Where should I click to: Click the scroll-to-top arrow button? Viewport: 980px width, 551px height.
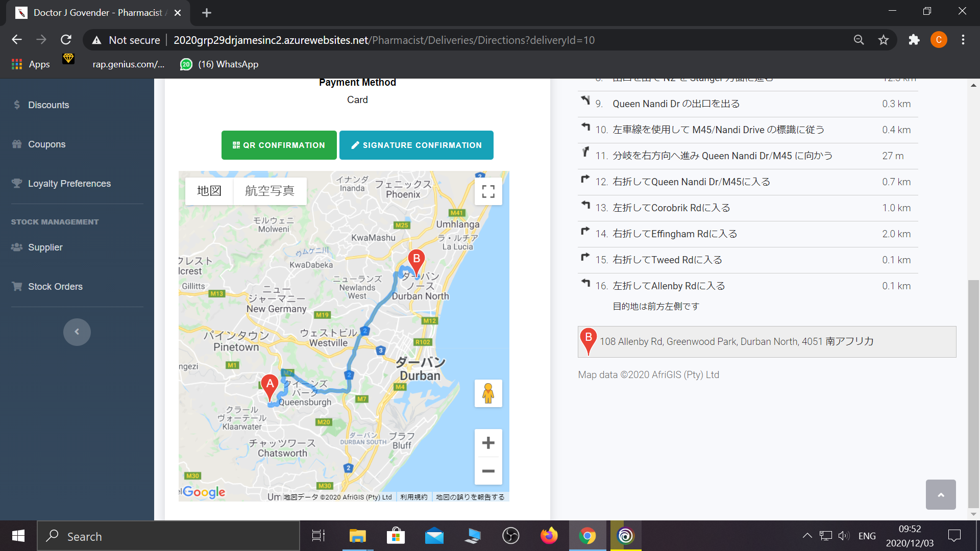coord(941,494)
